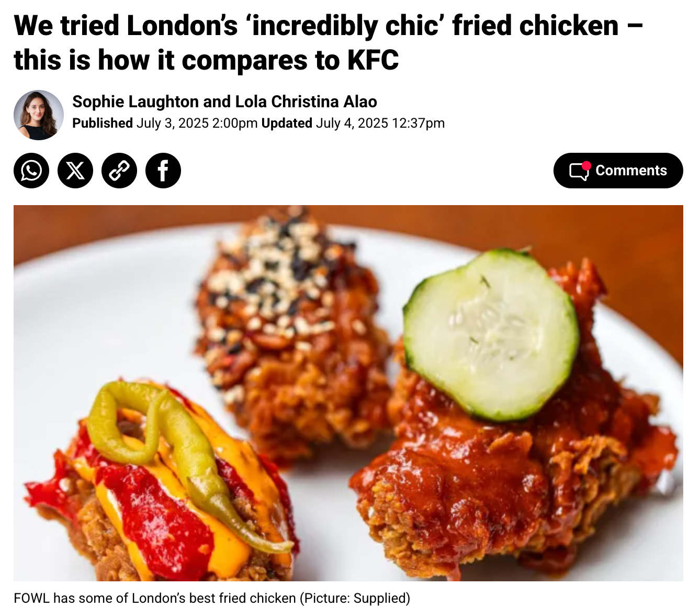Open the Comments section
The width and height of the screenshot is (700, 608).
[618, 171]
